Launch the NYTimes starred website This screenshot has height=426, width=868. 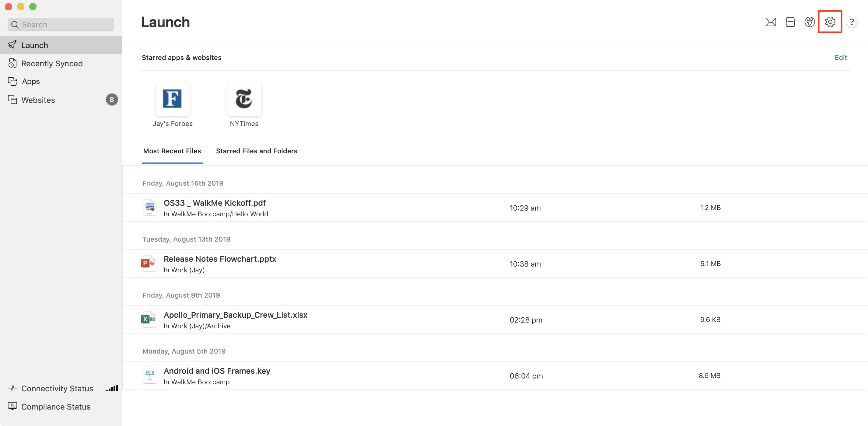click(244, 99)
